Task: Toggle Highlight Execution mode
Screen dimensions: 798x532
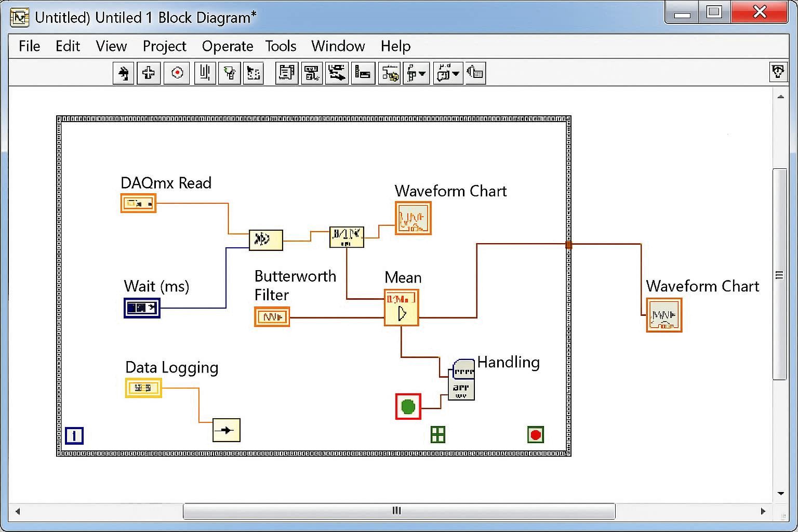Action: [x=230, y=73]
